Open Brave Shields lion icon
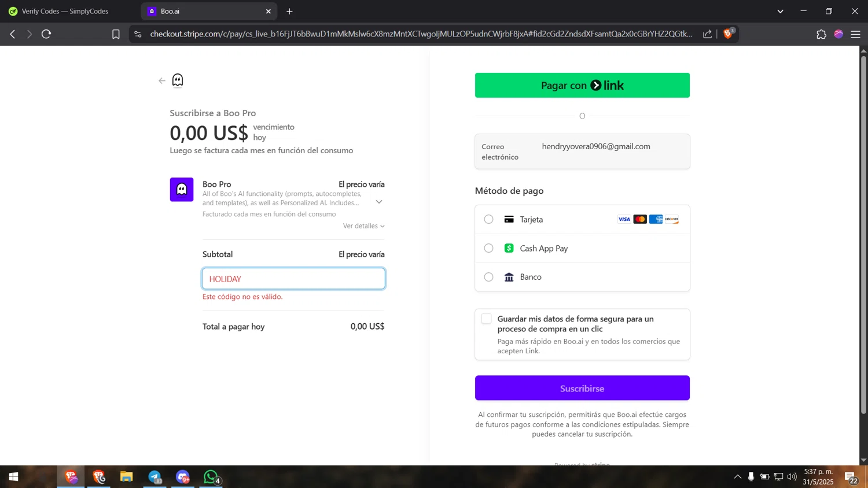 pos(729,34)
